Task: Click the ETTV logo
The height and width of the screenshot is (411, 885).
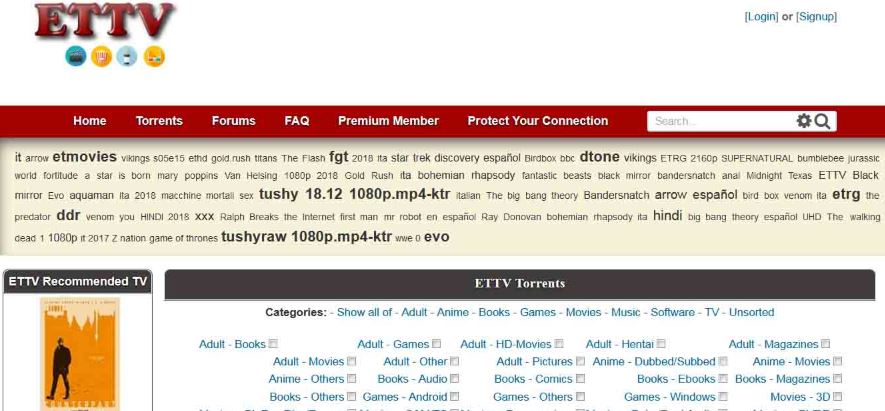Action: pyautogui.click(x=104, y=21)
